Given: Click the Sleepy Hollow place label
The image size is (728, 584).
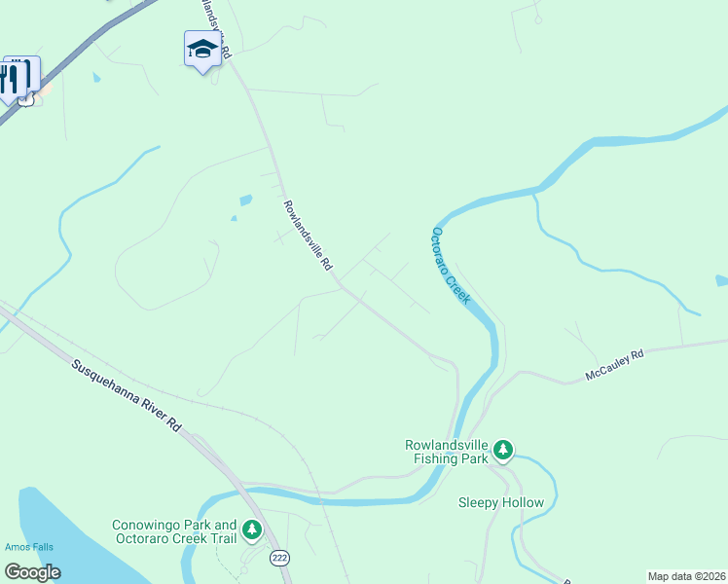Looking at the screenshot, I should pyautogui.click(x=501, y=503).
